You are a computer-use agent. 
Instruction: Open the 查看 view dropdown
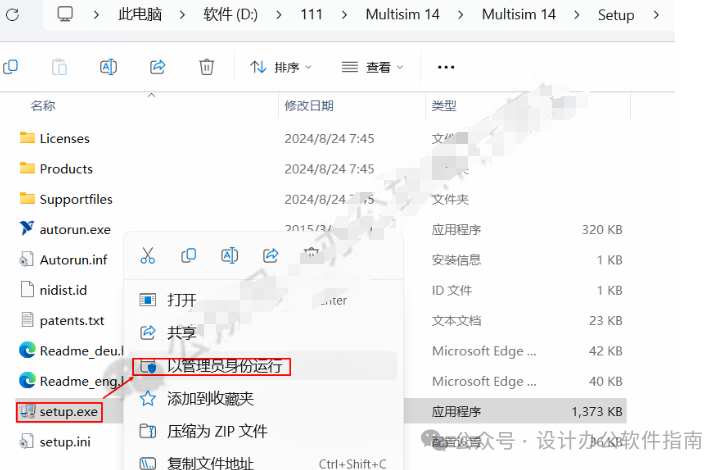click(x=372, y=68)
